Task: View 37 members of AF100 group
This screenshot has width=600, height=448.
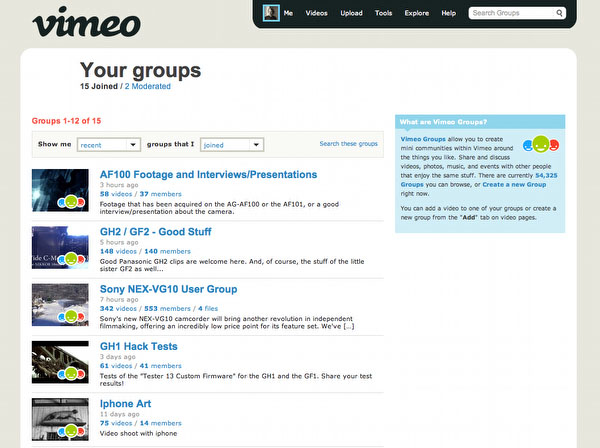Action: pyautogui.click(x=160, y=194)
